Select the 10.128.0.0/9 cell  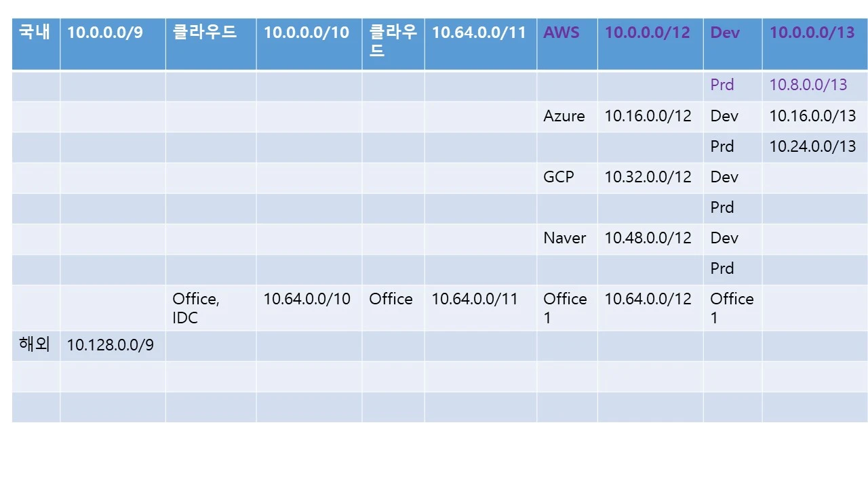[x=113, y=346]
